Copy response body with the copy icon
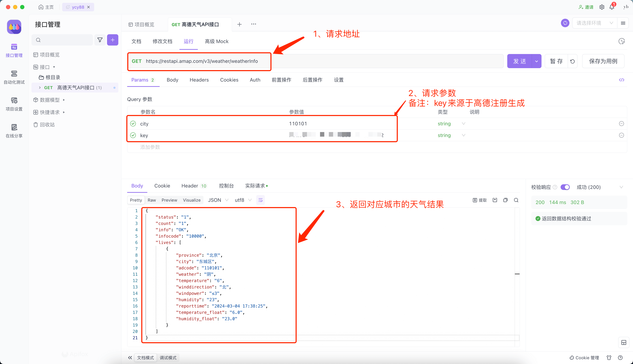The image size is (633, 364). pyautogui.click(x=505, y=200)
